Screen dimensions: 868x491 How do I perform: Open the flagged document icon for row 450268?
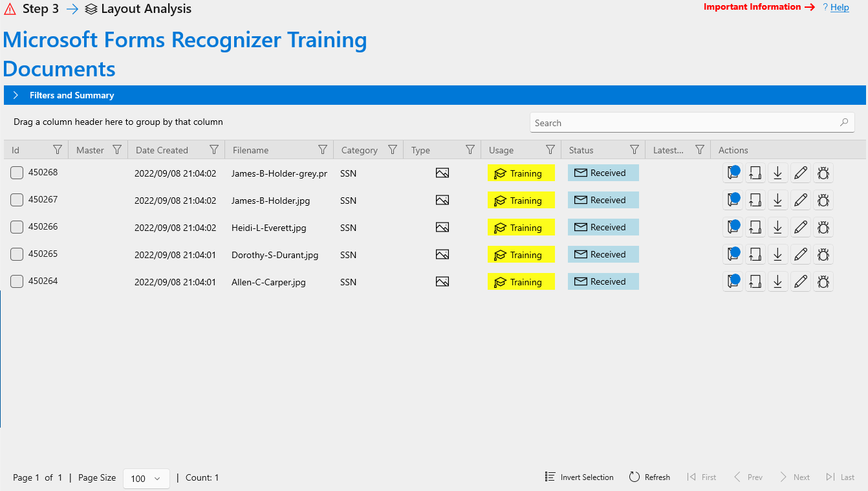733,173
